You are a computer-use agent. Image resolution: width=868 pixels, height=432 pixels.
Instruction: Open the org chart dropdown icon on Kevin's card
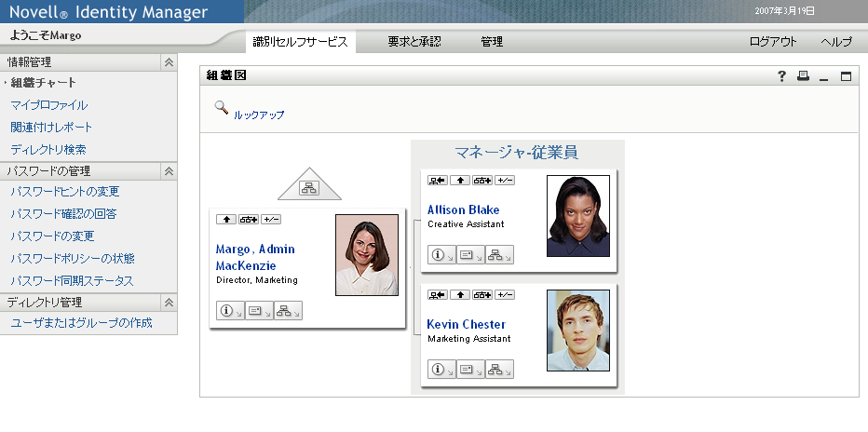tap(499, 370)
